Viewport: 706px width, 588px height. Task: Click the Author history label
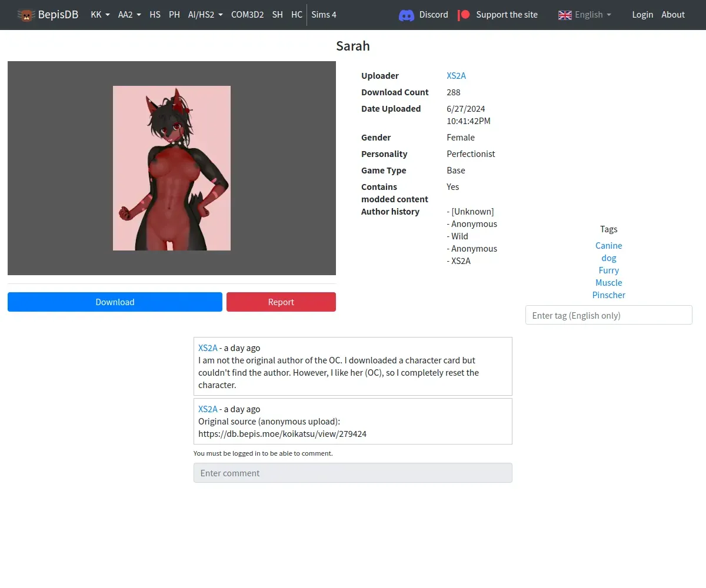pos(390,211)
